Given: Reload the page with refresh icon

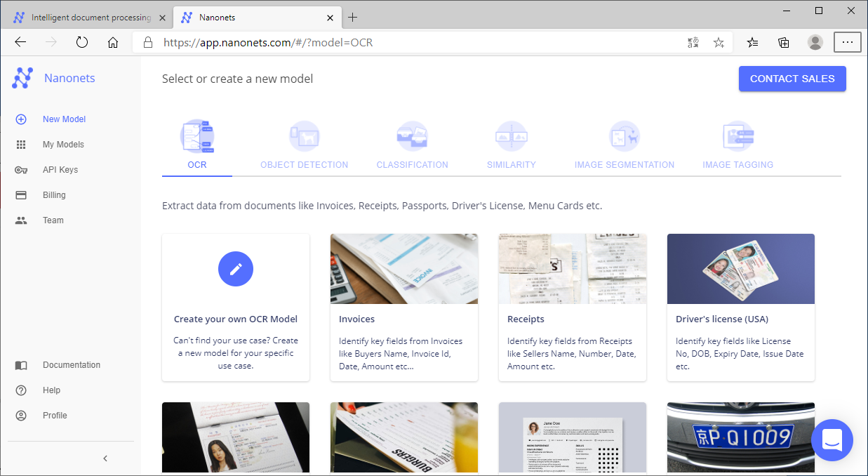Looking at the screenshot, I should 82,42.
